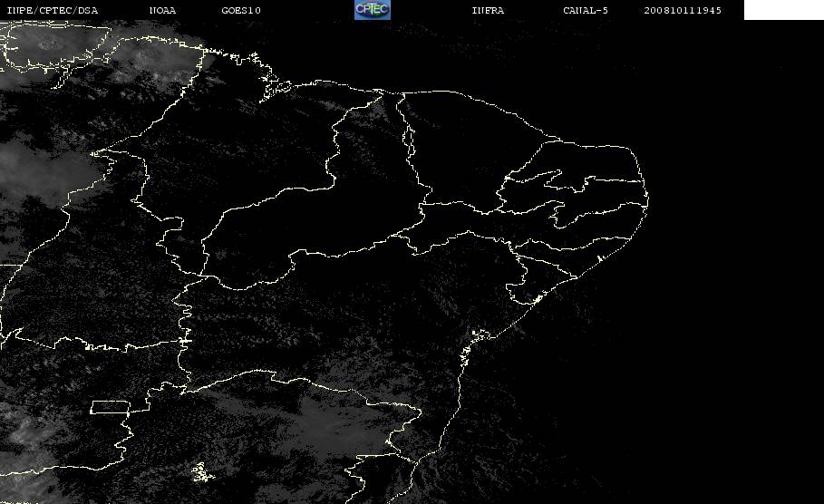Click the CANAL-5 channel label
The height and width of the screenshot is (504, 824).
click(x=586, y=11)
